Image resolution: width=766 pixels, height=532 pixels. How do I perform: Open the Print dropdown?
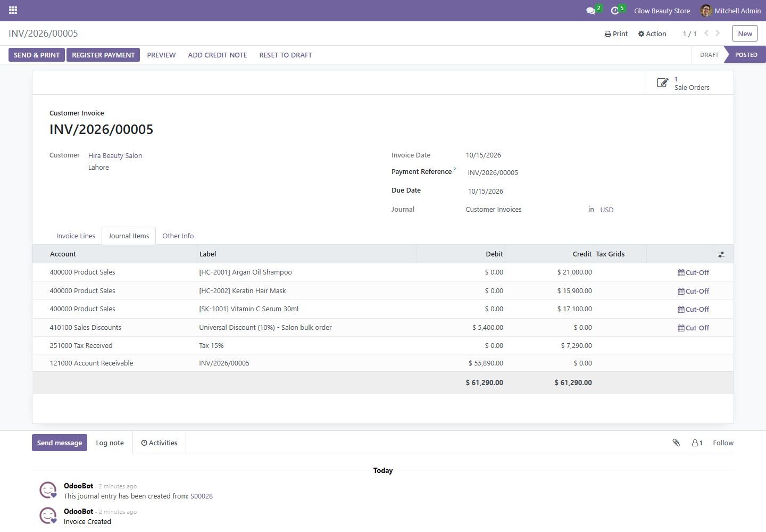(616, 34)
